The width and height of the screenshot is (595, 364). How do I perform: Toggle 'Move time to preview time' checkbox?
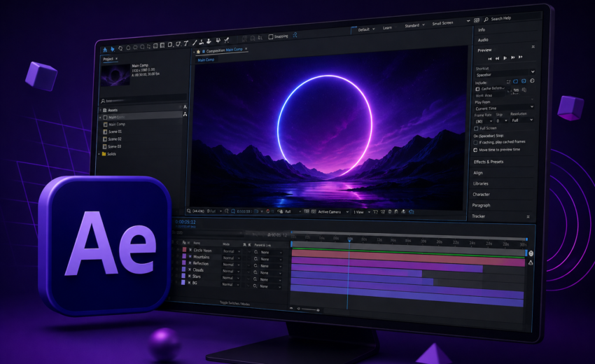point(475,150)
